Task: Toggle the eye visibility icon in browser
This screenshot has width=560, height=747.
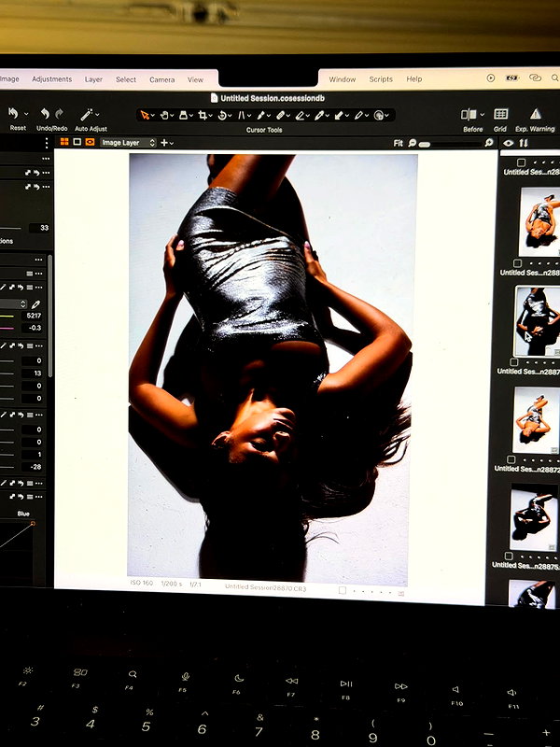Action: (508, 143)
